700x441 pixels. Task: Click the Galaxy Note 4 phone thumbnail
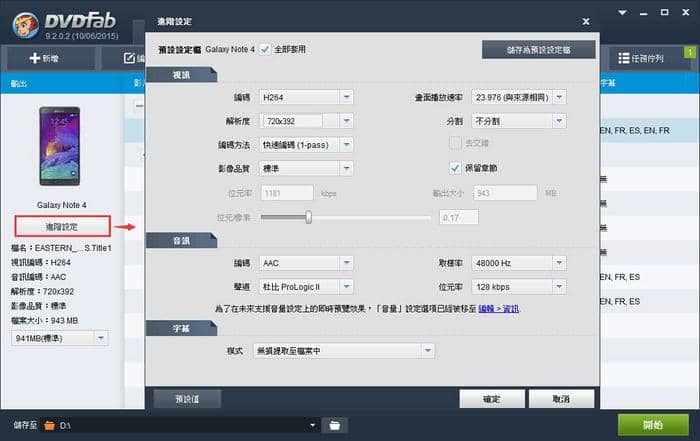(x=59, y=146)
